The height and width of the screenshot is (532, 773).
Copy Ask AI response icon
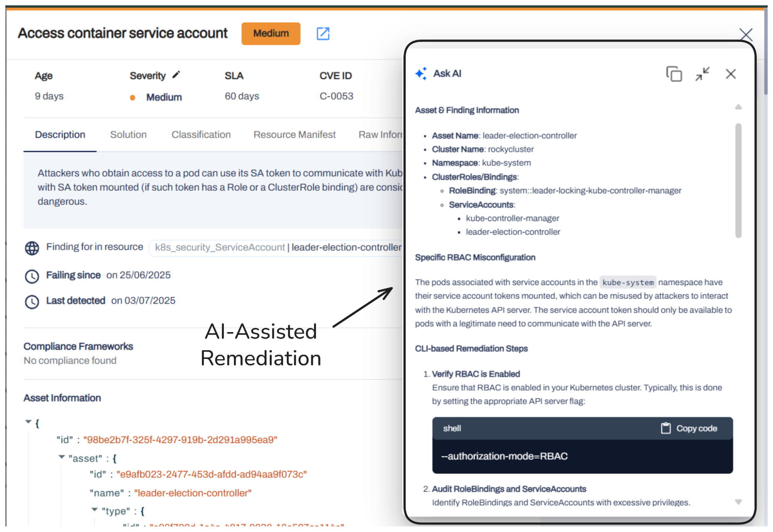[x=674, y=74]
